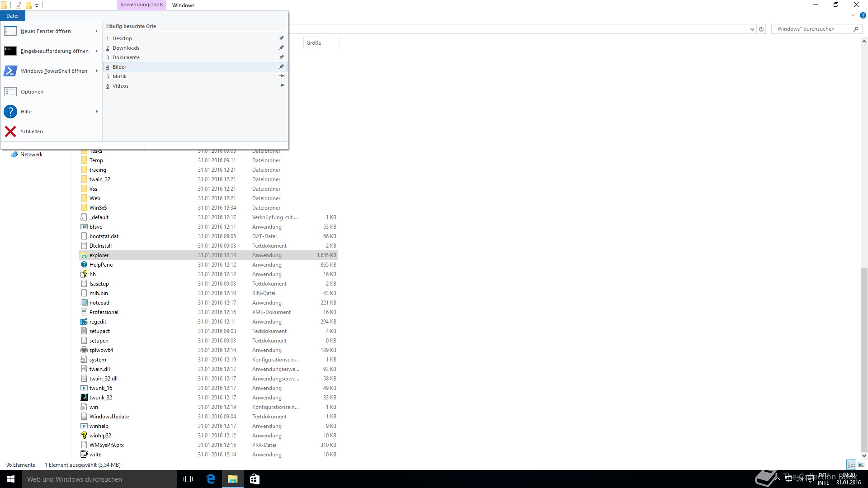
Task: Select the winhlp32 file icon
Action: pyautogui.click(x=84, y=436)
